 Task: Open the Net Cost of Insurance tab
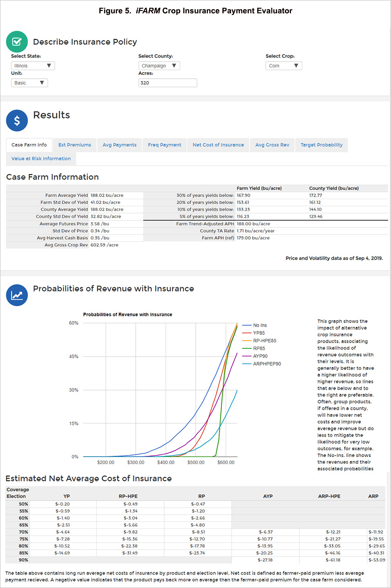click(218, 145)
